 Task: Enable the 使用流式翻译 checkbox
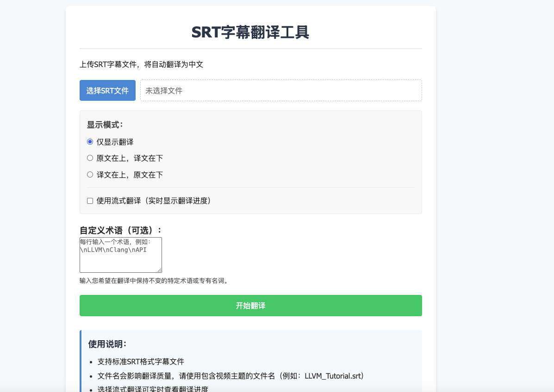(x=90, y=201)
